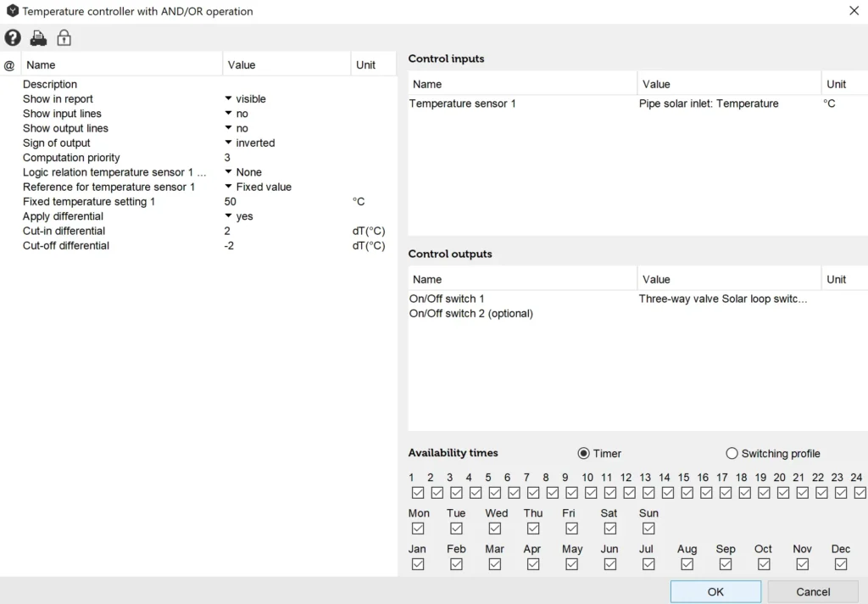Toggle the August month checkbox
This screenshot has width=868, height=604.
coord(687,564)
